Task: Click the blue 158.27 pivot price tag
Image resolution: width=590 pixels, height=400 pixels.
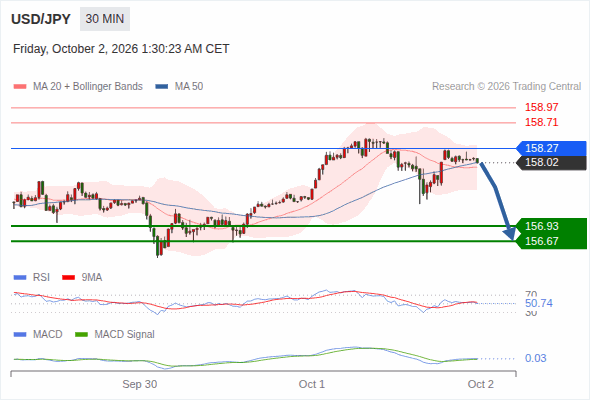Action: (551, 148)
